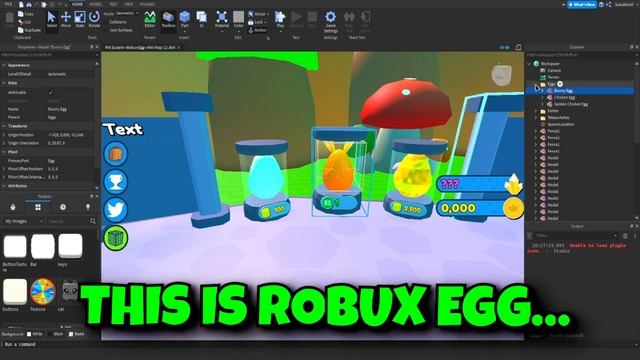Switch to the PLUGINS ribbon tab

pos(147,4)
